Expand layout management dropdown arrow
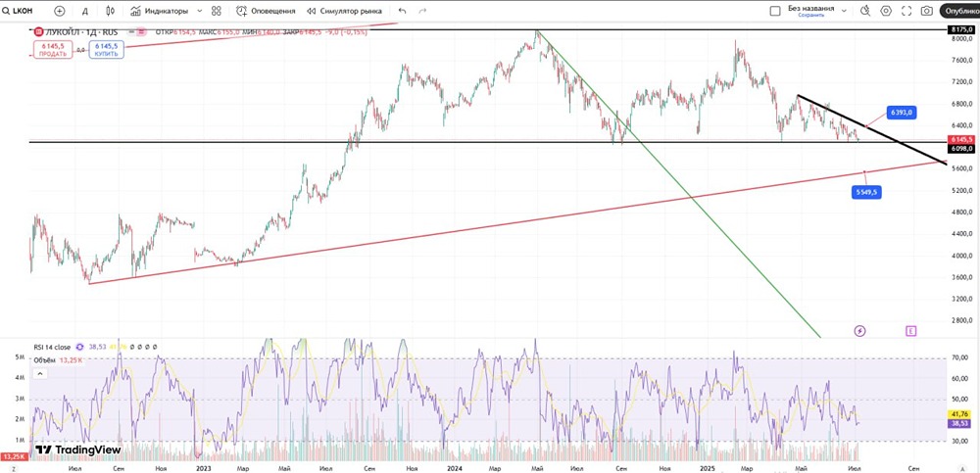This screenshot has height=473, width=980. pyautogui.click(x=844, y=11)
